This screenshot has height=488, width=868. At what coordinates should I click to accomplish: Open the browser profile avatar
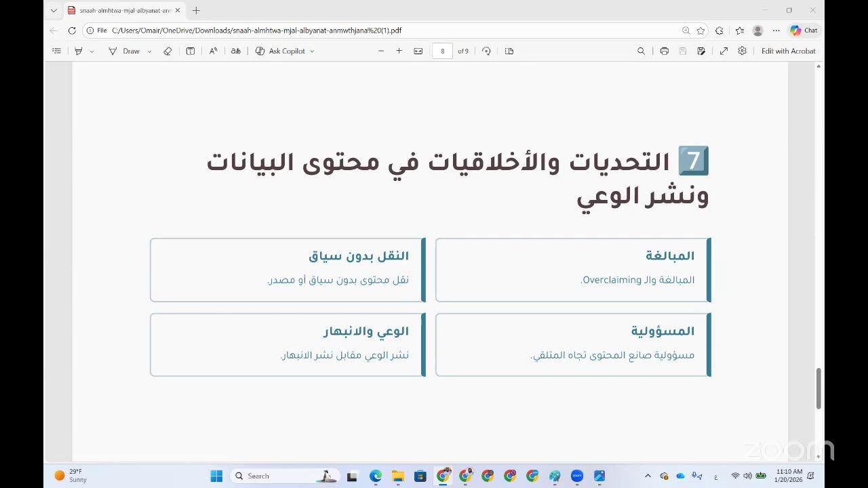tap(758, 30)
